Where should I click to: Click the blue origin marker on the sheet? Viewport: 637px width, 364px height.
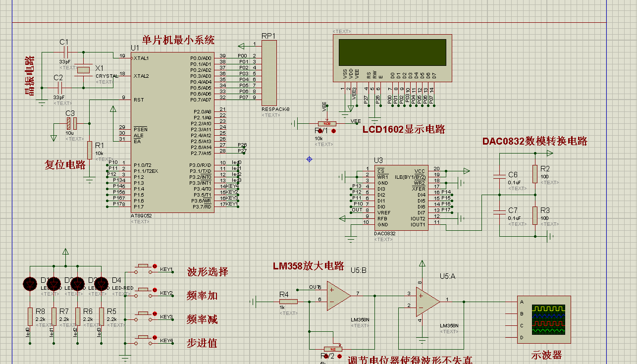point(309,159)
